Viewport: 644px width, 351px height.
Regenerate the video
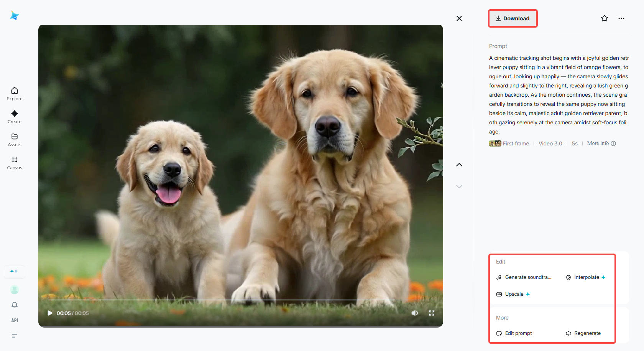pos(583,333)
